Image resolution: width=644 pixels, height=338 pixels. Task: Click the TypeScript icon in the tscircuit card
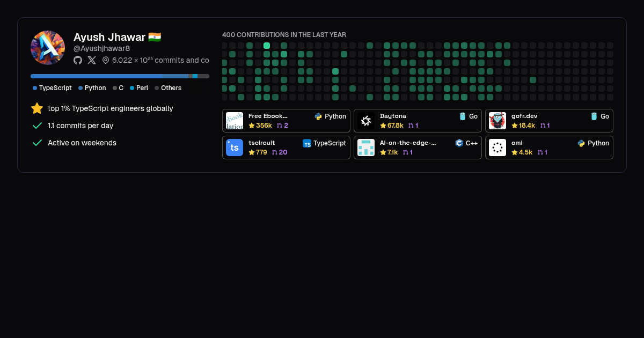coord(307,143)
